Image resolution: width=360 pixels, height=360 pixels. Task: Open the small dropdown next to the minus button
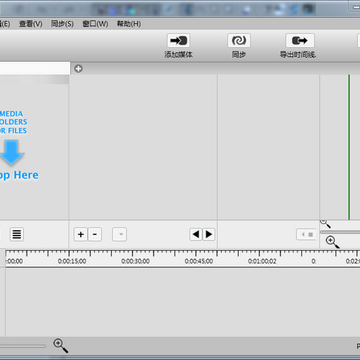click(x=120, y=234)
